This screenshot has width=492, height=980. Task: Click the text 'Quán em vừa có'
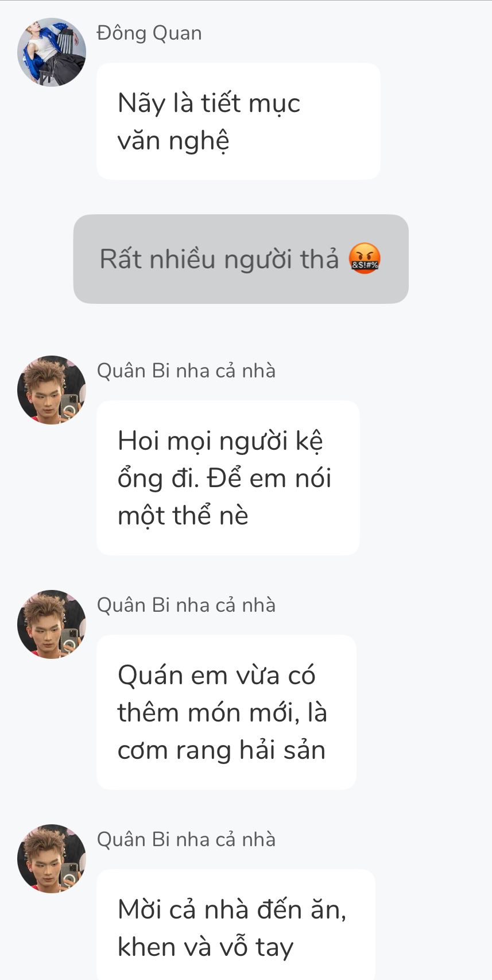[x=216, y=676]
